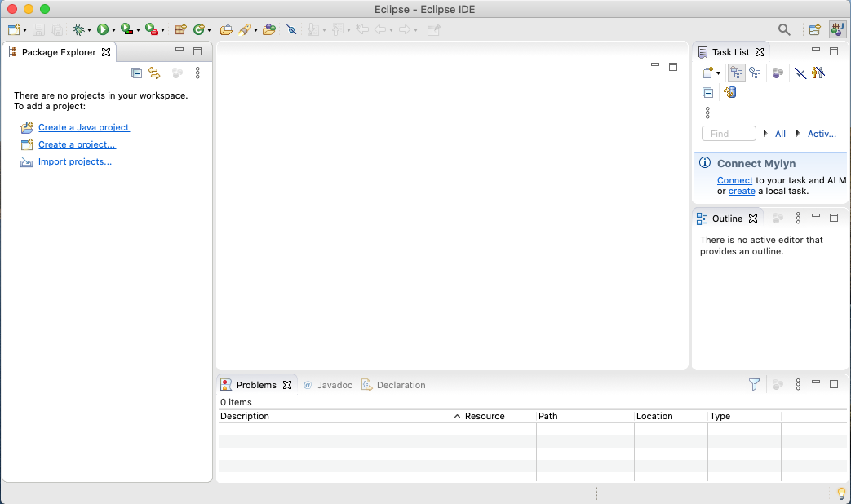Screen dimensions: 851x504
Task: Maximize the editor area
Action: (x=673, y=67)
